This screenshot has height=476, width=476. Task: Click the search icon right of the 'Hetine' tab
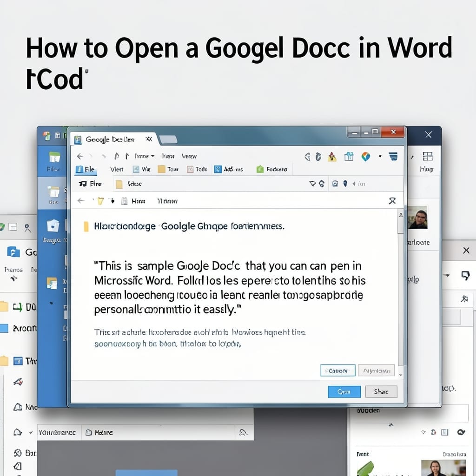(x=243, y=432)
